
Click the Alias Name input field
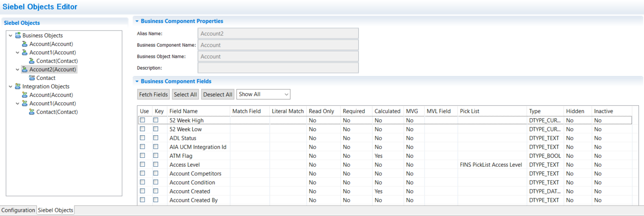278,34
